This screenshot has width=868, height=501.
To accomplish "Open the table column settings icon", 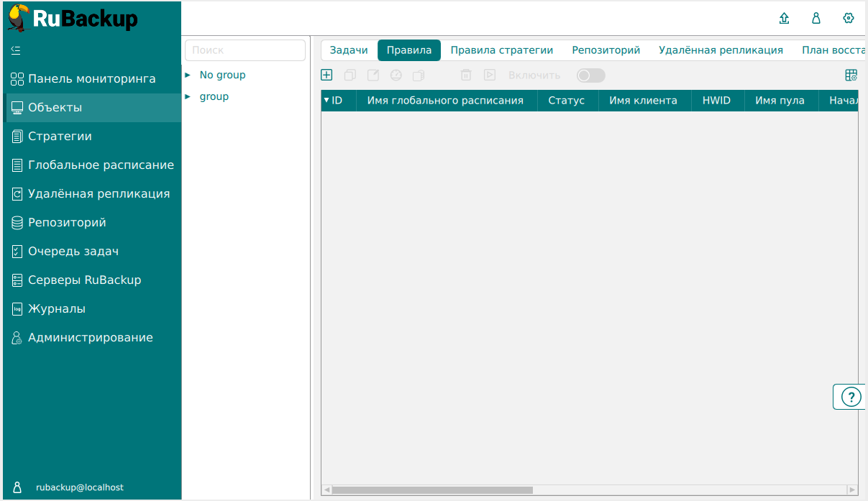I will click(x=851, y=75).
